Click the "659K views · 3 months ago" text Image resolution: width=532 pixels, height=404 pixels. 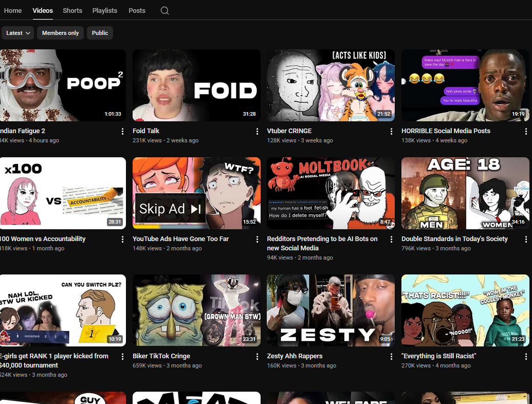[167, 365]
